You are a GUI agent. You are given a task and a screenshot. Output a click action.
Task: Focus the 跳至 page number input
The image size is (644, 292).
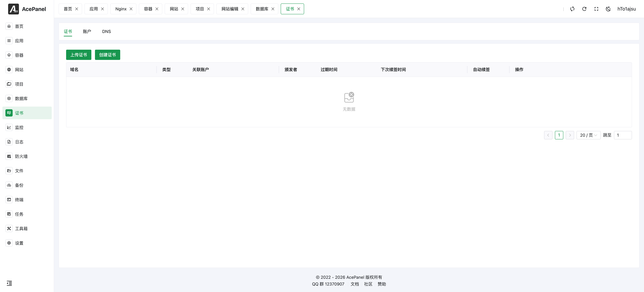click(623, 135)
